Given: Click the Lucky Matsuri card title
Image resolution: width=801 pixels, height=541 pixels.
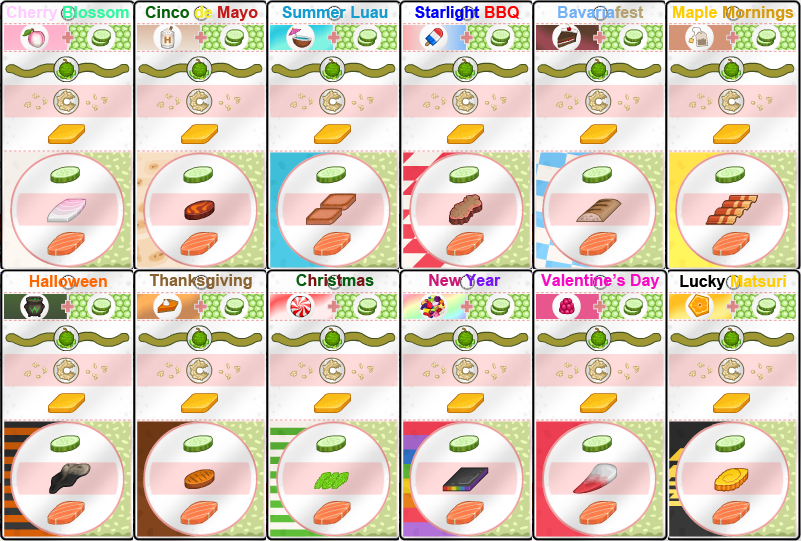Looking at the screenshot, I should point(733,281).
